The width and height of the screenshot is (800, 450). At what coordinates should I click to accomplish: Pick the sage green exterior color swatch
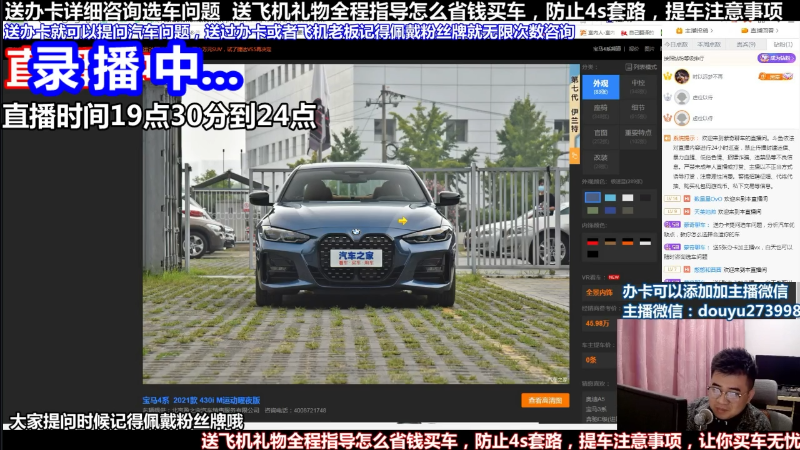pos(592,210)
